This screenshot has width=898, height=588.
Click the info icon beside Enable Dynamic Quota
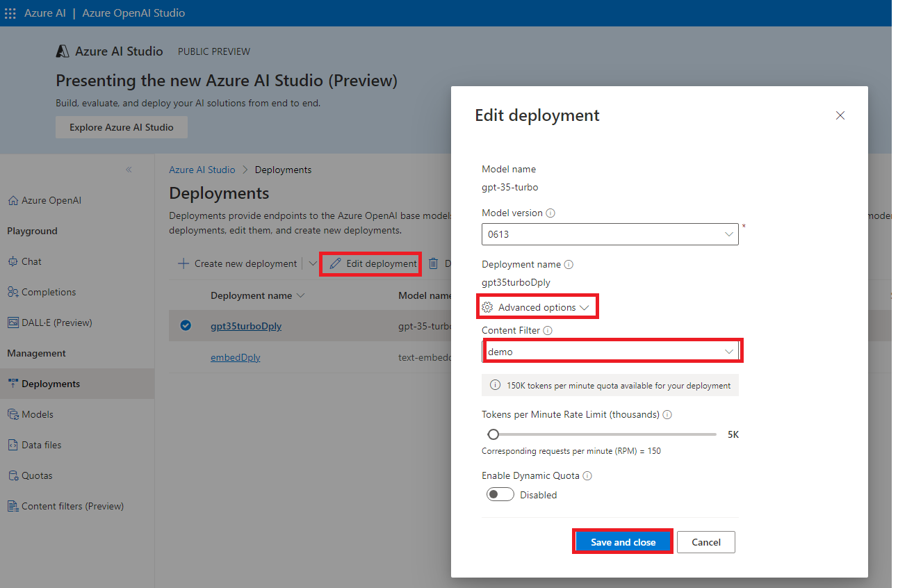pos(587,476)
